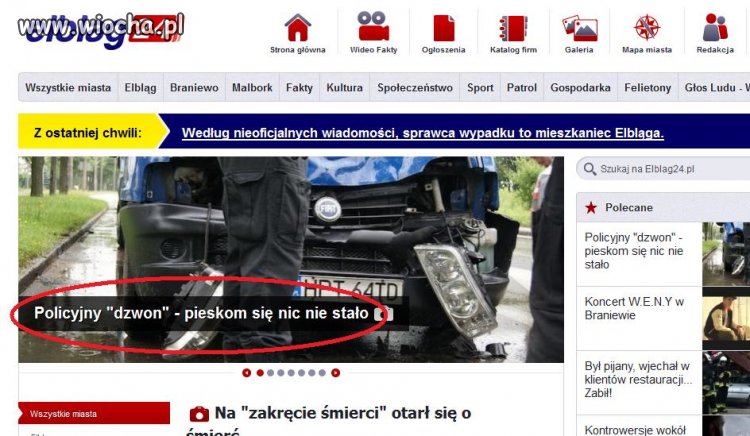Click the Polecane star icon
This screenshot has width=750, height=436.
pos(591,207)
